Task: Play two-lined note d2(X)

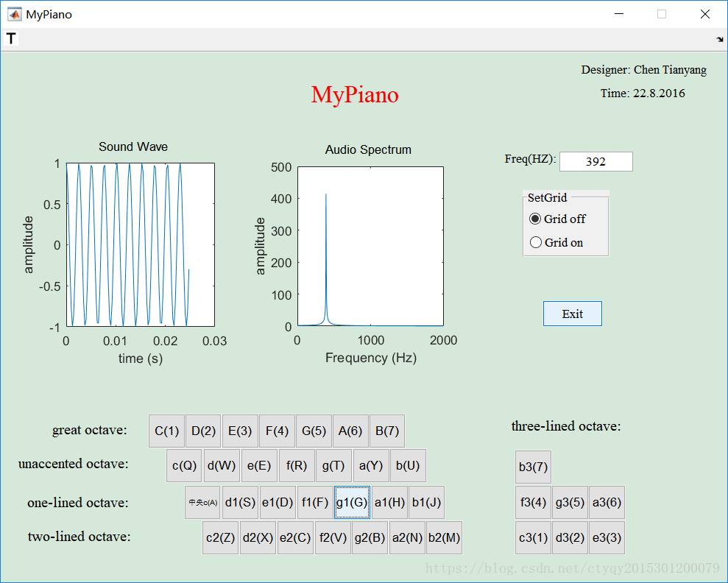Action: (258, 537)
